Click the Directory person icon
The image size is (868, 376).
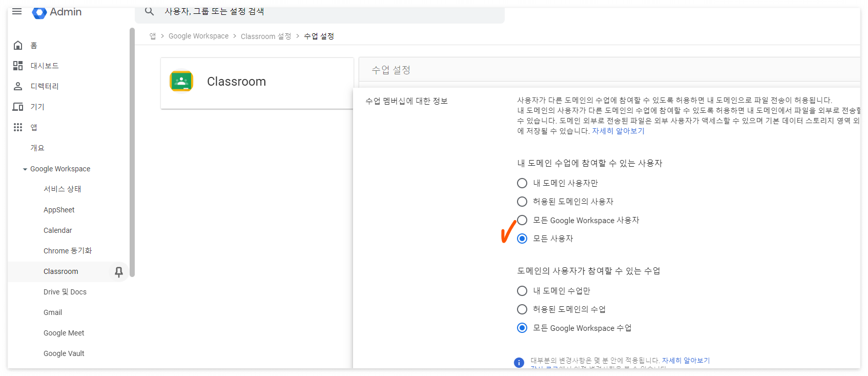pos(18,86)
